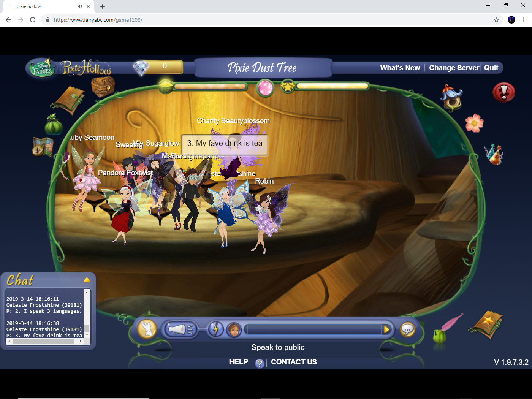Open the What's New menu

pyautogui.click(x=400, y=68)
